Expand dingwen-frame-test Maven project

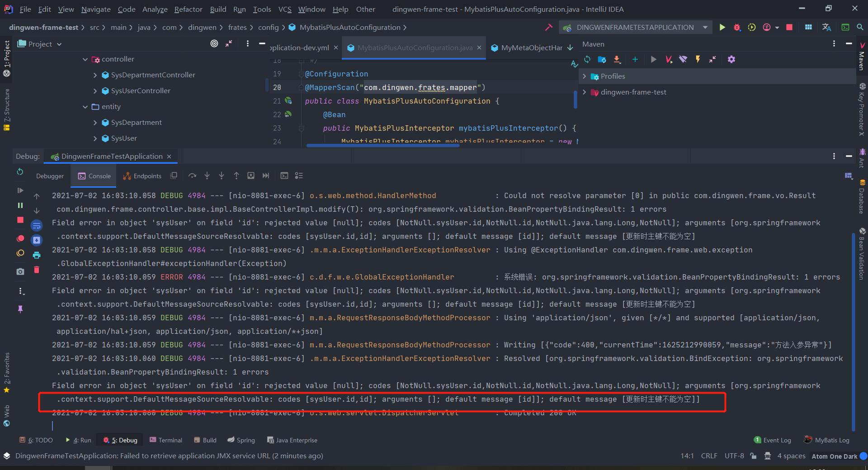coord(585,92)
